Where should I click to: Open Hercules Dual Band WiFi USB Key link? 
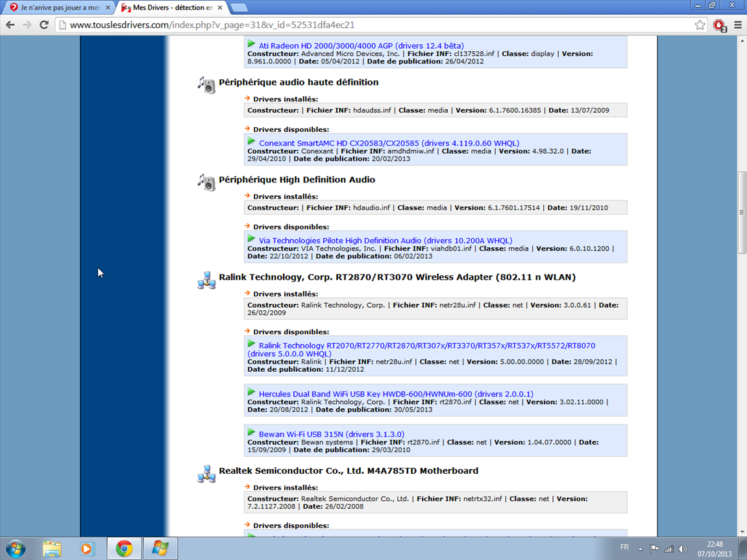point(395,394)
